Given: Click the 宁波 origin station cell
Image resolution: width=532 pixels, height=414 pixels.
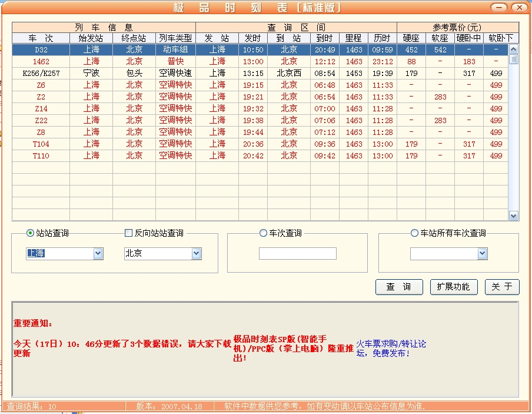Looking at the screenshot, I should (91, 74).
